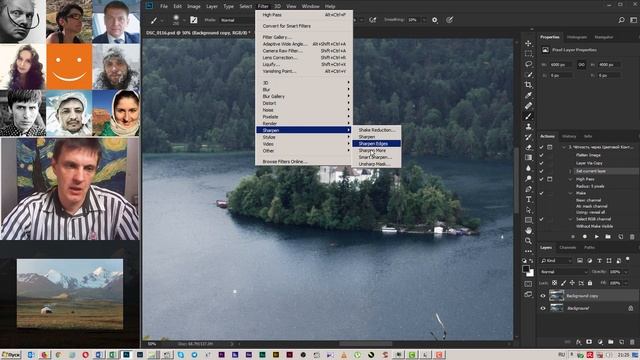The image size is (640, 360).
Task: Click the search icon in the top-right corner
Action: tap(621, 20)
